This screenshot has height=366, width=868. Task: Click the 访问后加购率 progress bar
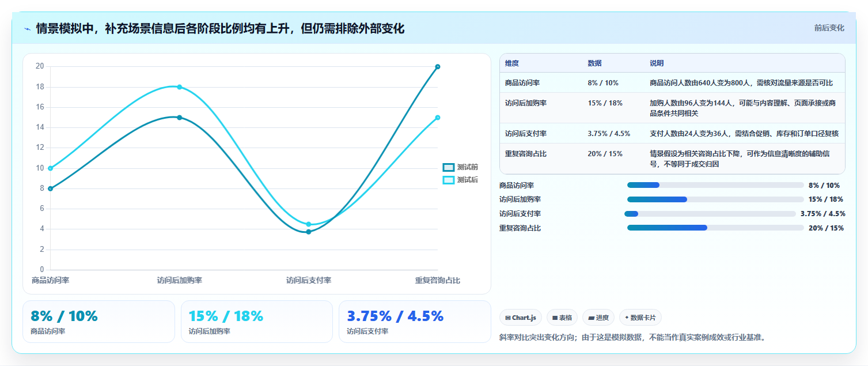(x=715, y=199)
